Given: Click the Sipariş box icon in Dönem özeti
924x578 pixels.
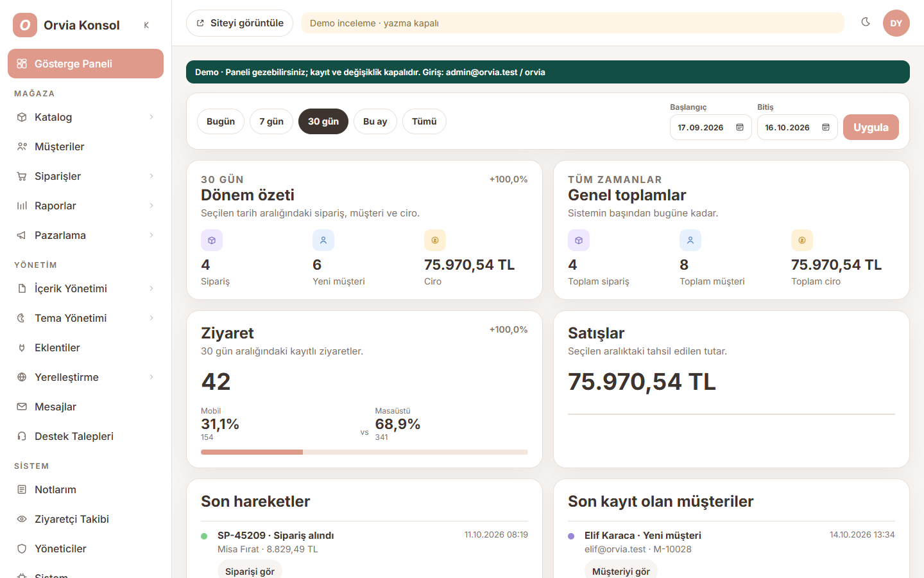Looking at the screenshot, I should click(x=212, y=240).
